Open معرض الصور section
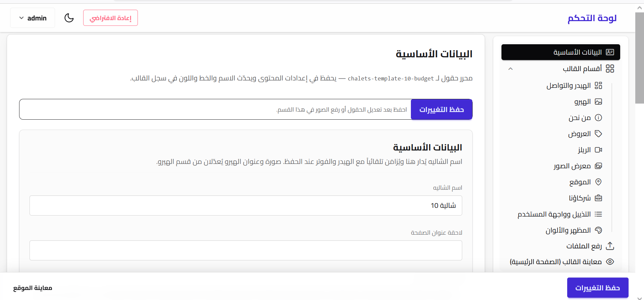The image size is (644, 300). click(x=572, y=166)
